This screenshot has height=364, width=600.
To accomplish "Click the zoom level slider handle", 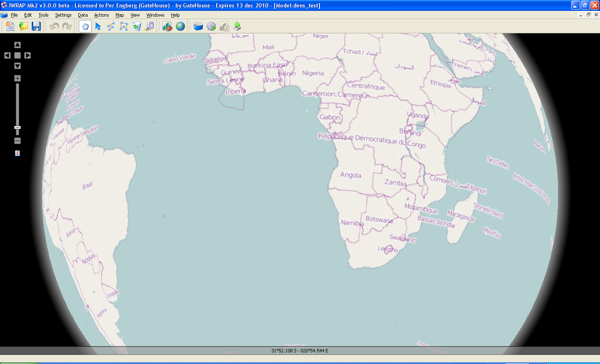I will tap(17, 127).
